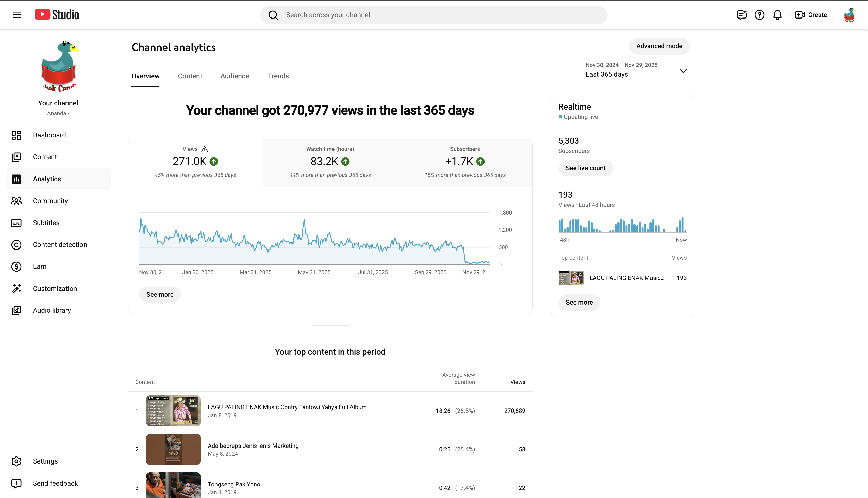This screenshot has height=498, width=868.
Task: Open Tongseng Pak Yono video title
Action: click(234, 484)
